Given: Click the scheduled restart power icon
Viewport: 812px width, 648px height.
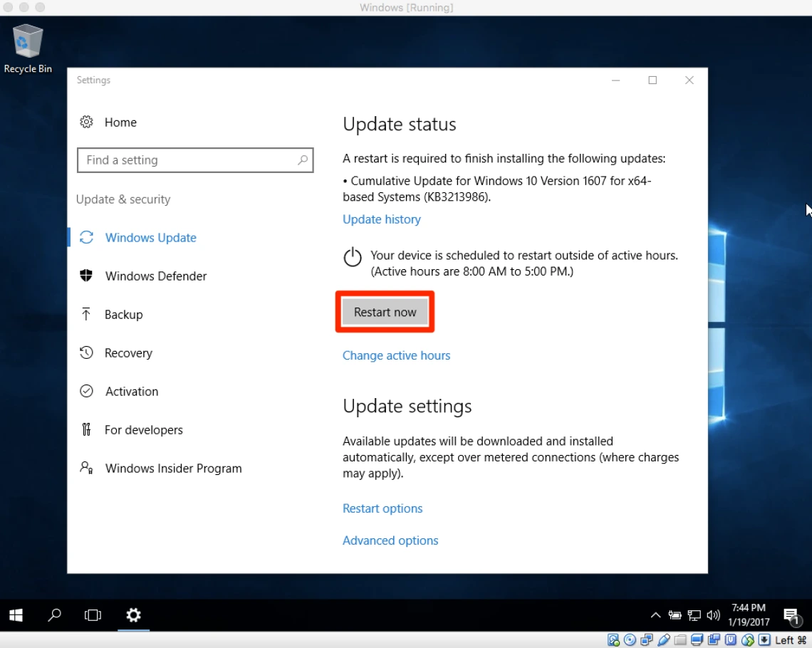Looking at the screenshot, I should click(x=353, y=257).
